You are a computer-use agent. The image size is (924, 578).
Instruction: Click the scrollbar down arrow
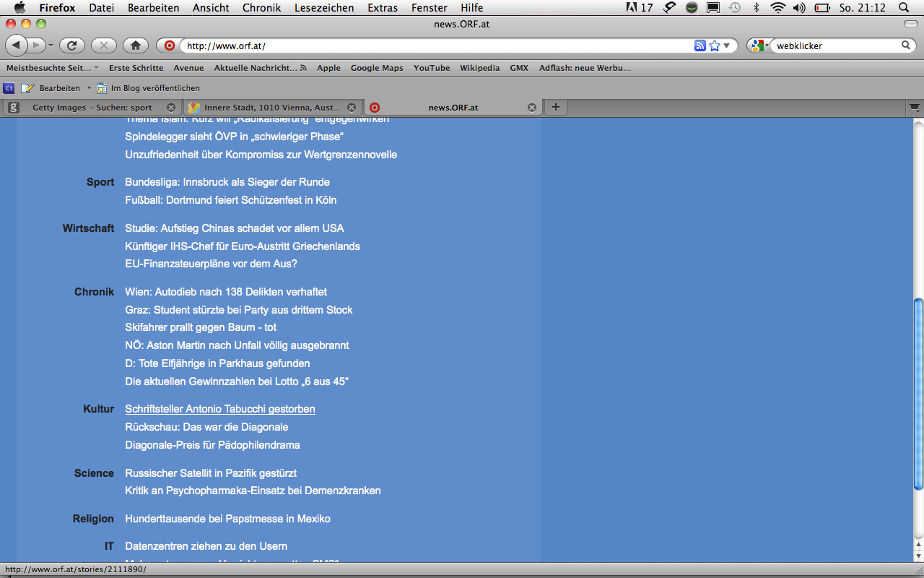[x=918, y=556]
